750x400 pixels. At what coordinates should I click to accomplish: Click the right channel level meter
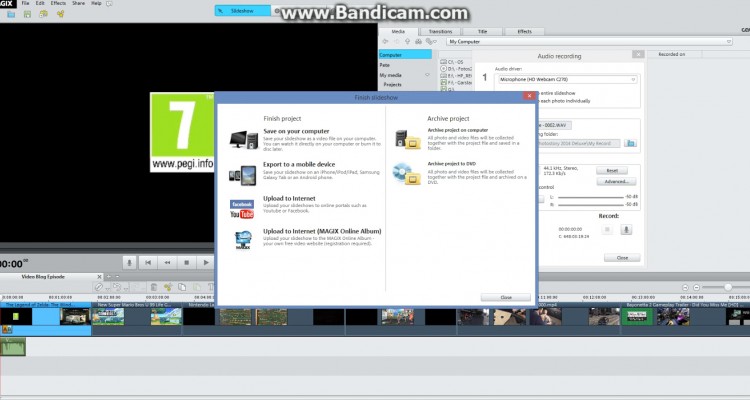[591, 205]
